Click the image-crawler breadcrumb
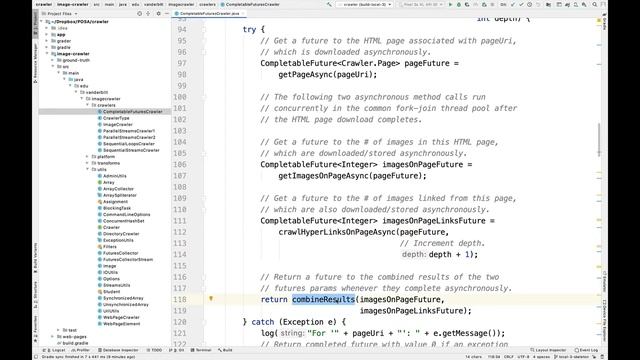640x360 pixels. pyautogui.click(x=72, y=4)
